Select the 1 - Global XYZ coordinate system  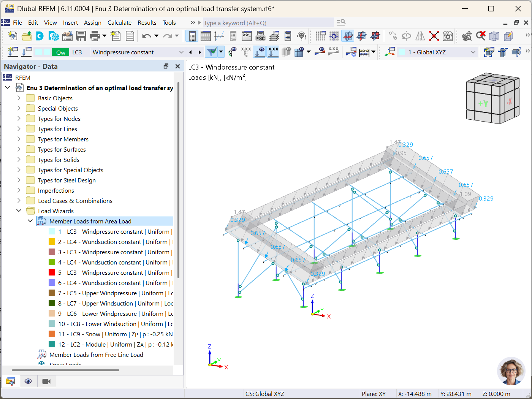click(437, 52)
